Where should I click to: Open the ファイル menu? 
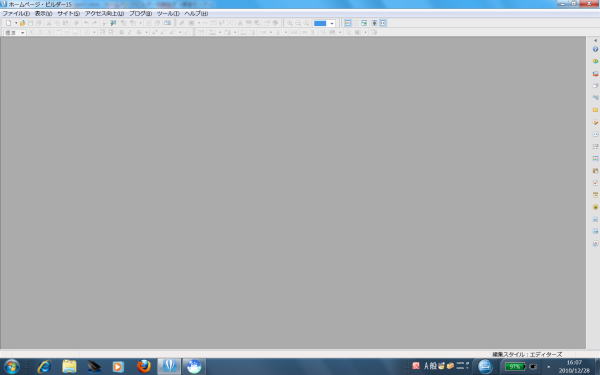(x=16, y=13)
